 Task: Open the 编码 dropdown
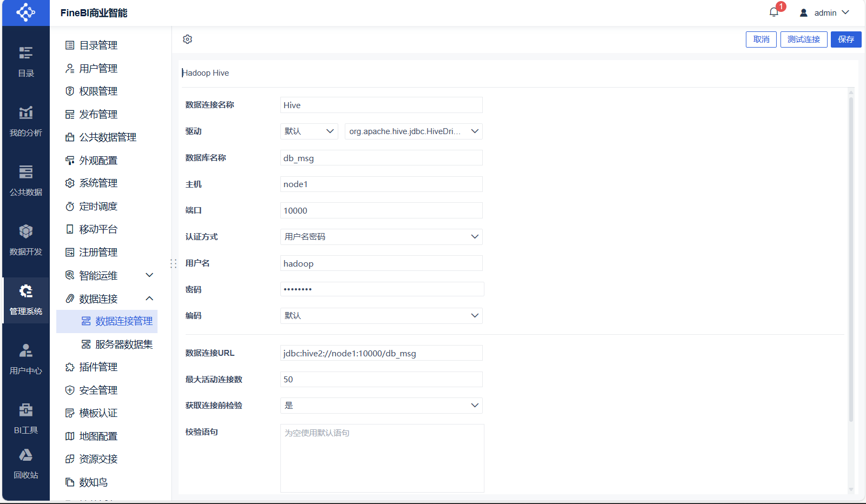coord(381,316)
